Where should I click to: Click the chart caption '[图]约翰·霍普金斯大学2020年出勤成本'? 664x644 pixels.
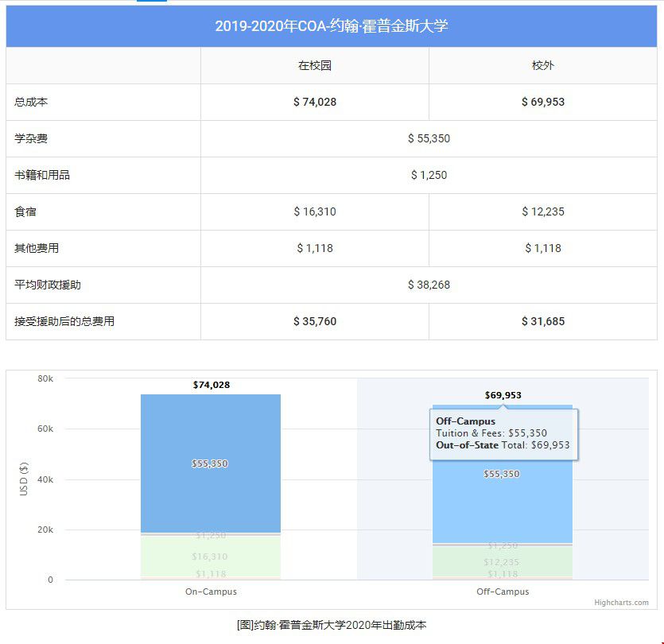(332, 625)
